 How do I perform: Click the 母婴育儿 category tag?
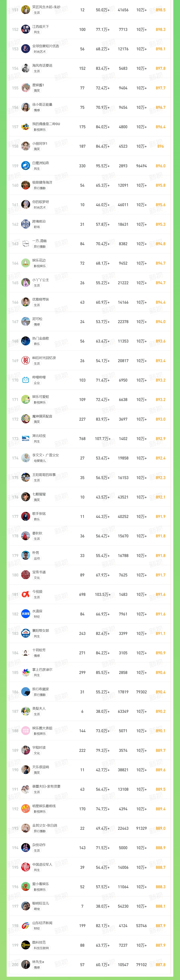40,461
